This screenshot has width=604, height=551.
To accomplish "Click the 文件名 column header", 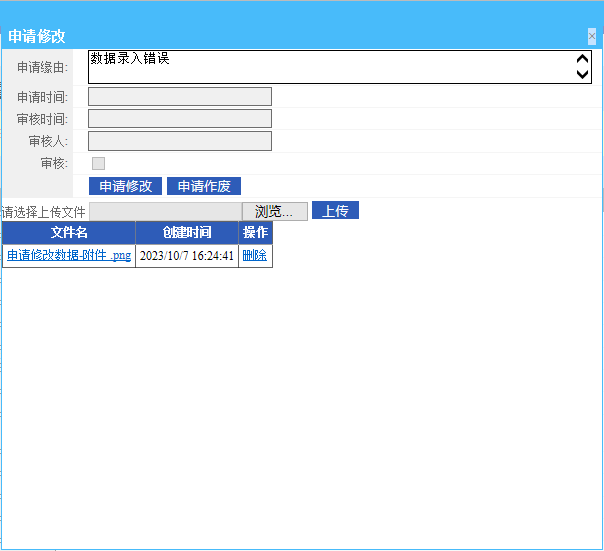I will point(69,233).
